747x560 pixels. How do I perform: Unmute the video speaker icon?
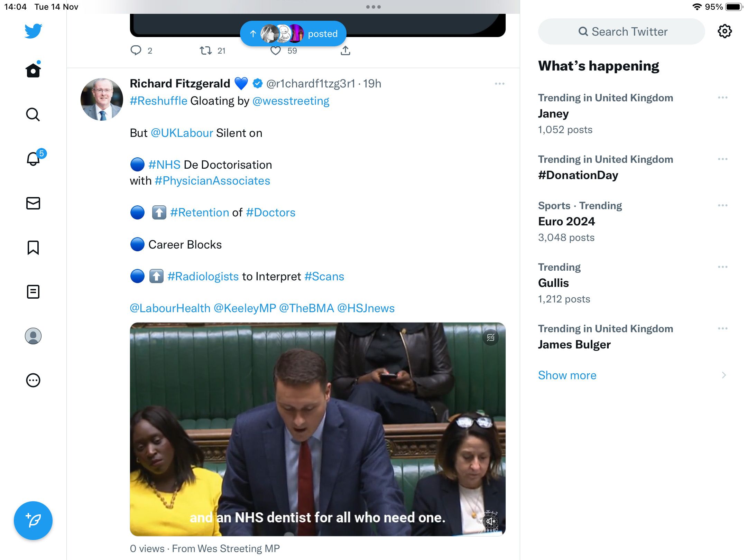coord(490,521)
